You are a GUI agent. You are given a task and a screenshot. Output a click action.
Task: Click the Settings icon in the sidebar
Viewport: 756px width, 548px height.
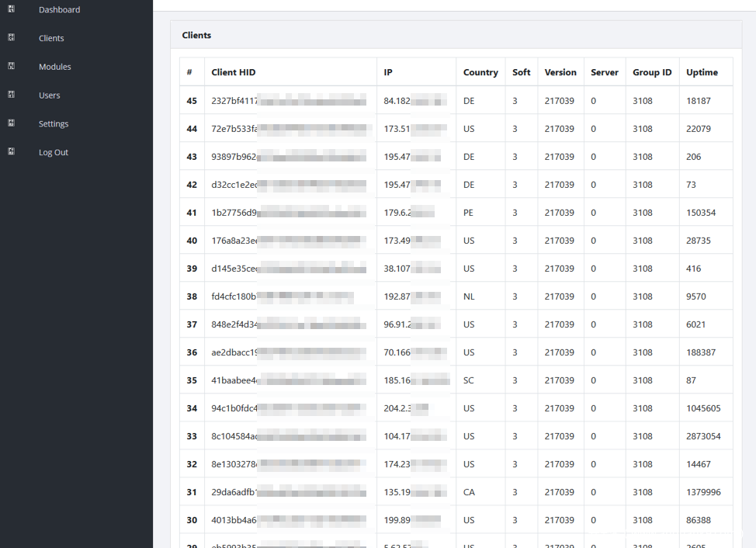point(12,123)
